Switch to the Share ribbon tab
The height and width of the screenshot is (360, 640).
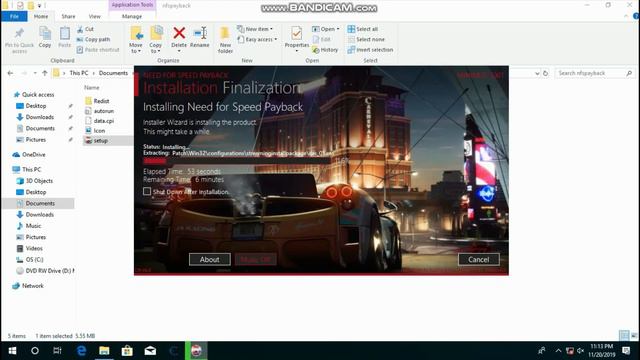(x=68, y=16)
